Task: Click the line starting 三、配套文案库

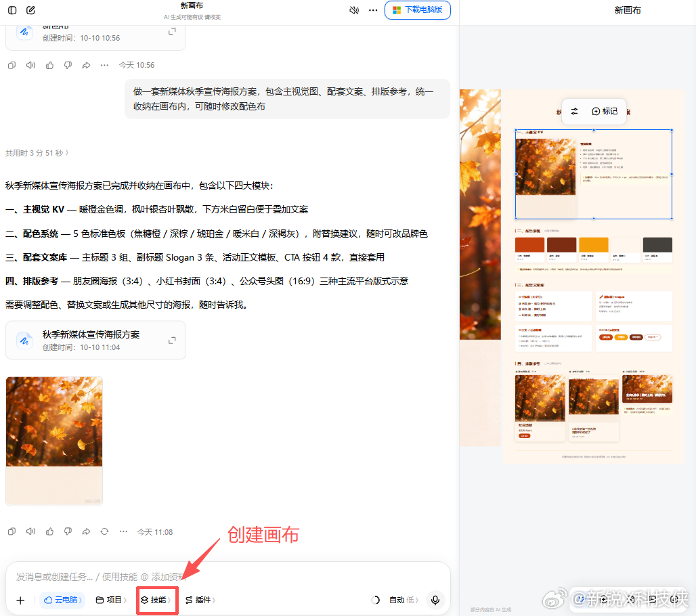Action: tap(195, 257)
